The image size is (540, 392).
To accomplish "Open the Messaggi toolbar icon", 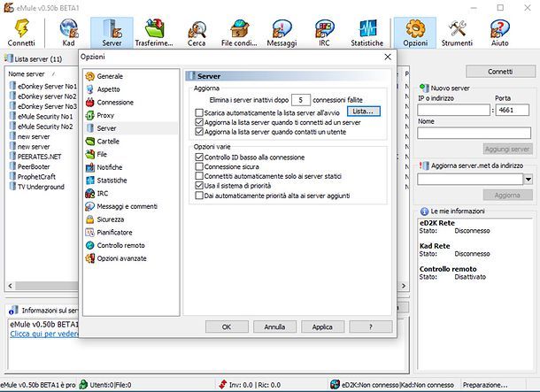I will 282,33.
